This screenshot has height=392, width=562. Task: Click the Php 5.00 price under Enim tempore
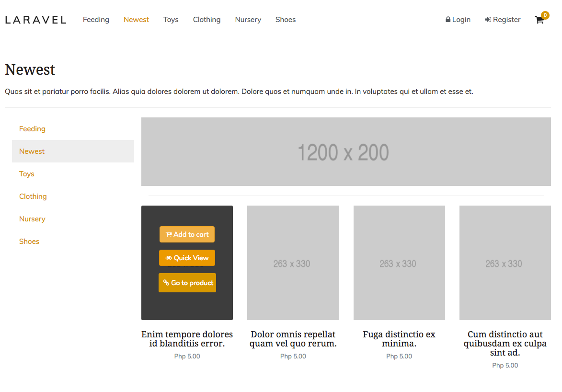pos(187,357)
